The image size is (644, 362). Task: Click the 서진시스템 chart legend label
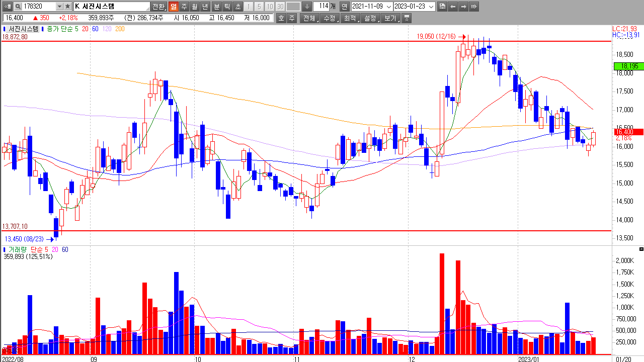24,29
